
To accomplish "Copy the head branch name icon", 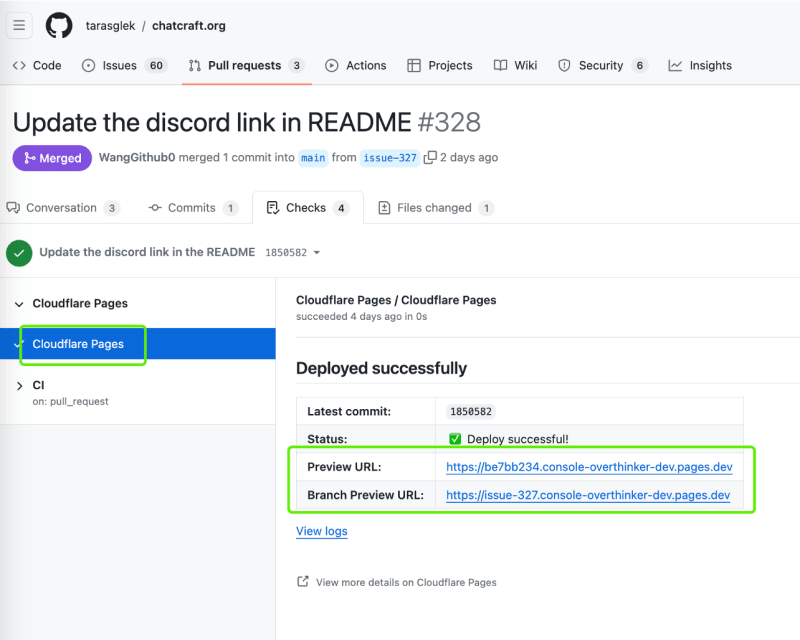I will [430, 157].
